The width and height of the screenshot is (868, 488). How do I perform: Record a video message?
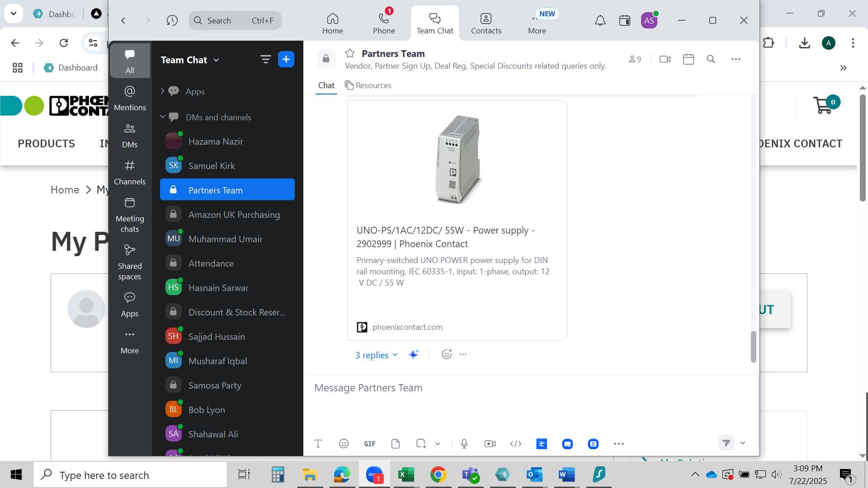[490, 444]
